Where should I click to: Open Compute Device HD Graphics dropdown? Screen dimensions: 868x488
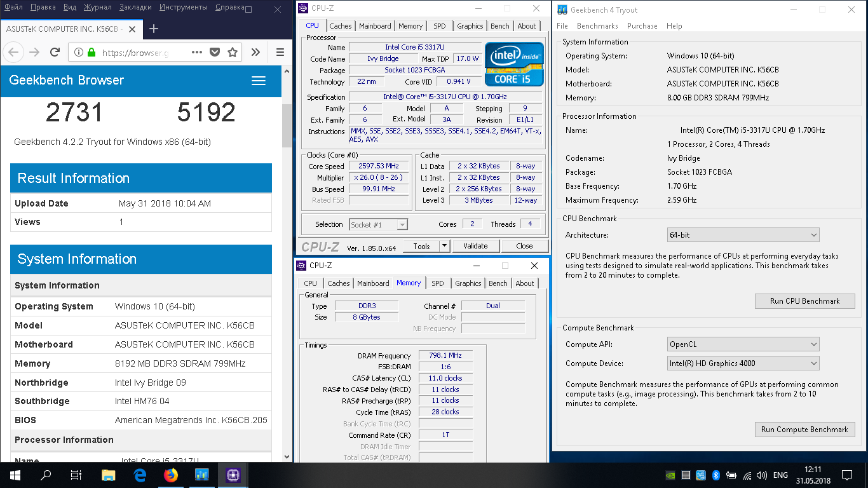pos(743,363)
